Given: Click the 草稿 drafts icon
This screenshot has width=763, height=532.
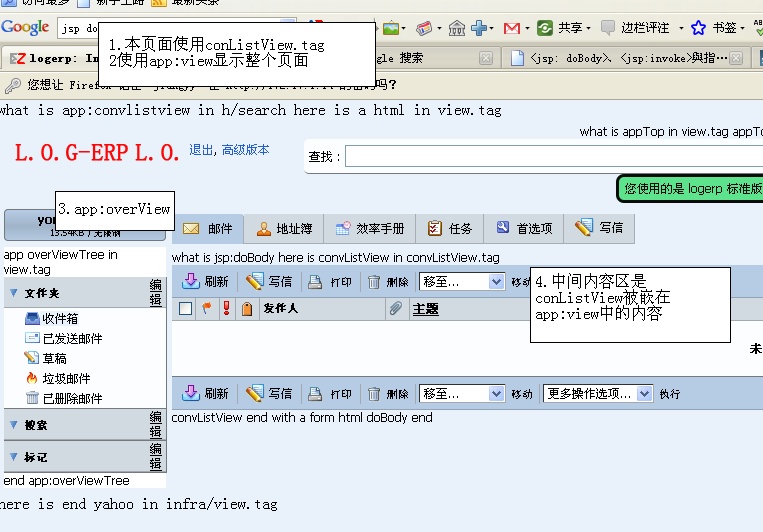Looking at the screenshot, I should [x=32, y=358].
